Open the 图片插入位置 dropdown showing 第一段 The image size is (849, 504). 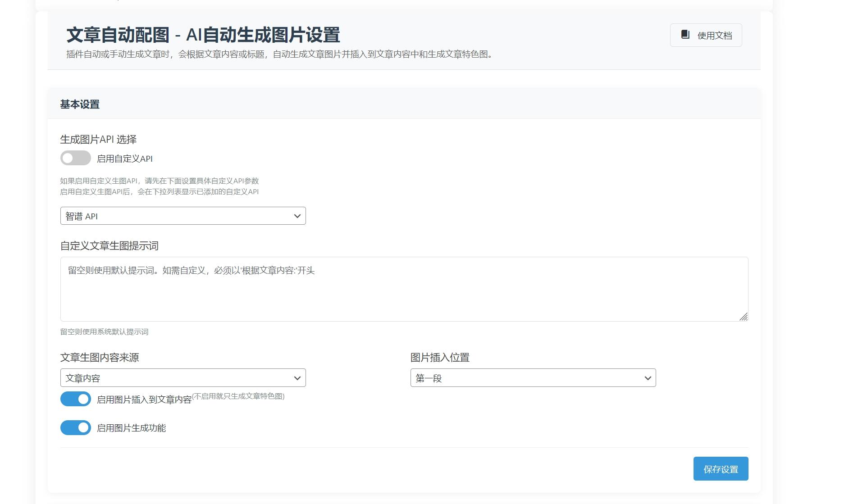tap(533, 377)
